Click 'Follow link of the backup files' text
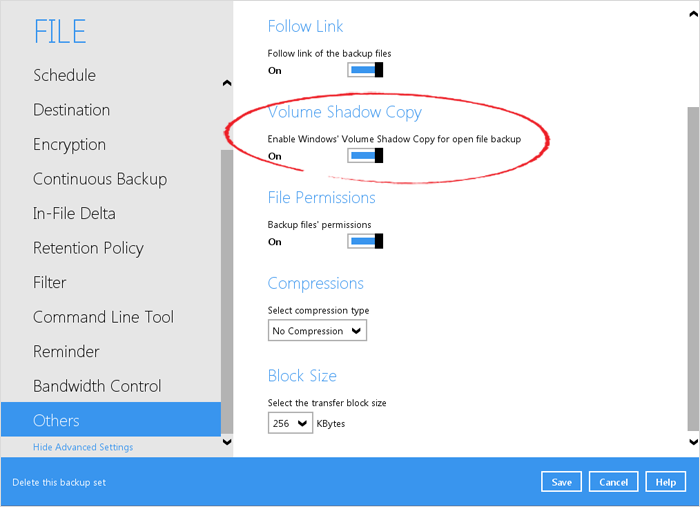 pyautogui.click(x=329, y=54)
